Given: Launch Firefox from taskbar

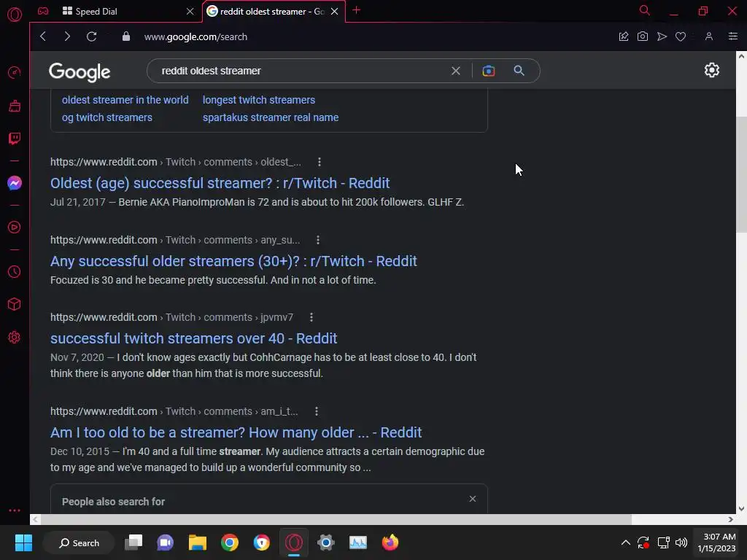Looking at the screenshot, I should pyautogui.click(x=390, y=542).
